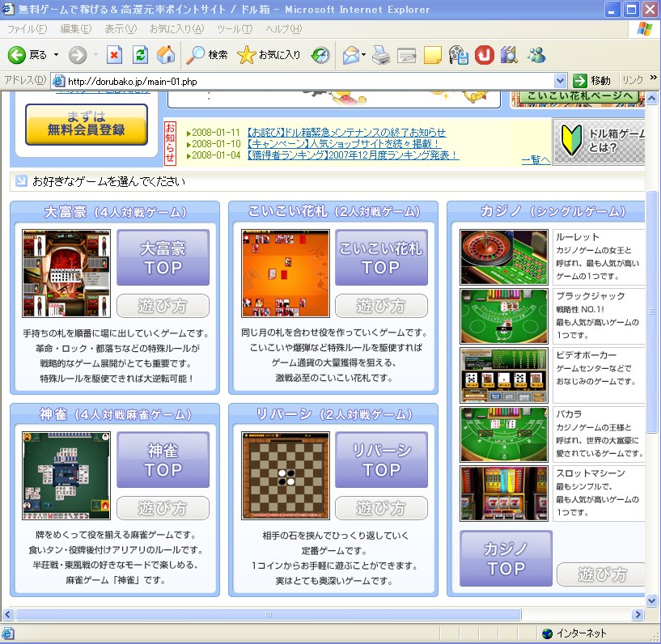Click 遊び方 button under リバーシ

point(381,508)
